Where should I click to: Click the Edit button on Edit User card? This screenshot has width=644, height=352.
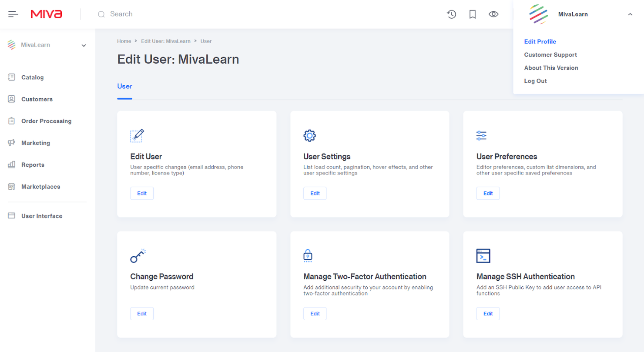[x=142, y=193]
